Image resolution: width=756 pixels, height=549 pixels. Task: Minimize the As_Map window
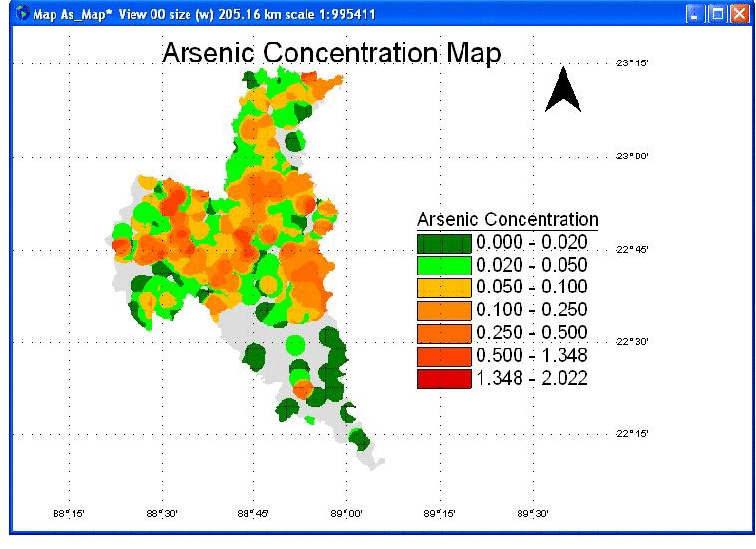click(695, 14)
